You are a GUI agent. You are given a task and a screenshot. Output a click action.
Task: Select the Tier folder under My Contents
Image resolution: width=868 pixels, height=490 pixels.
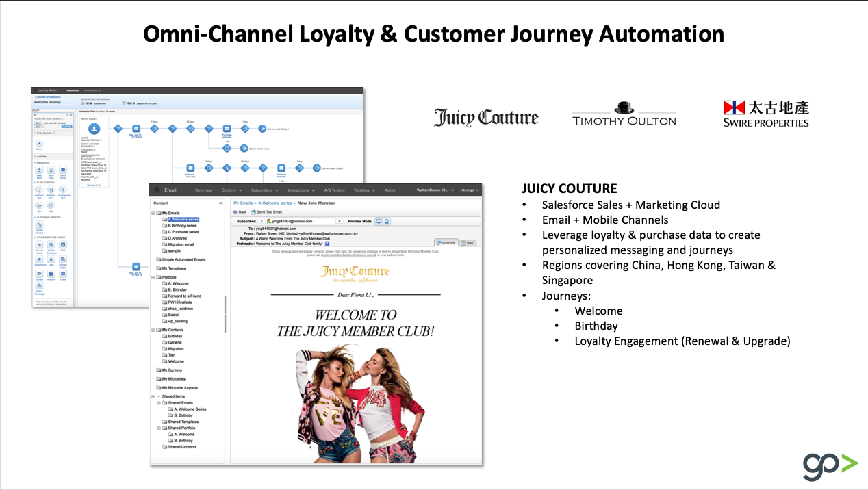point(168,355)
